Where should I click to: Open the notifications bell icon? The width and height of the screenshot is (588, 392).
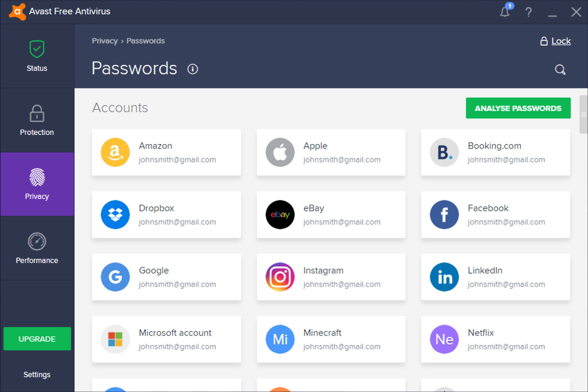click(x=505, y=12)
